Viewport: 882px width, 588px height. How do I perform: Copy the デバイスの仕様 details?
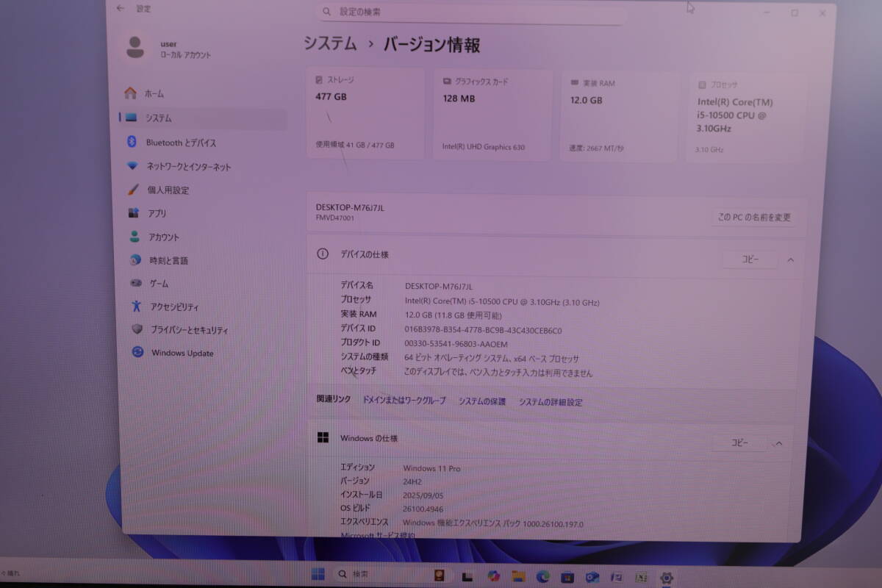[749, 259]
